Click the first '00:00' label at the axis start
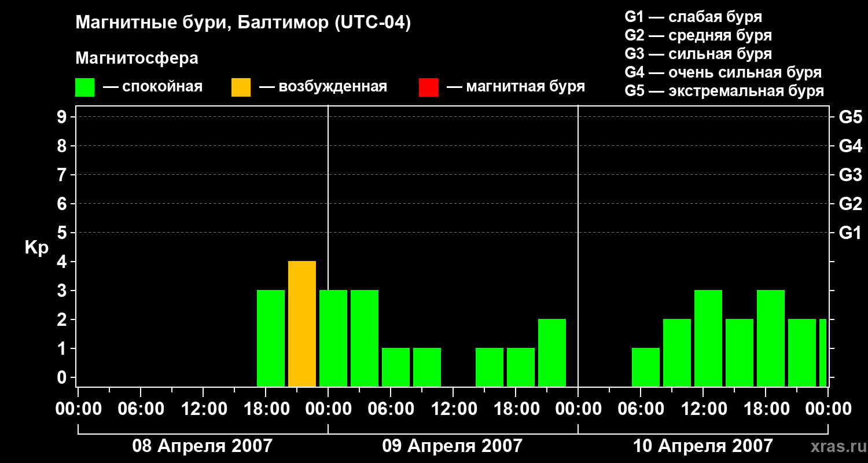The width and height of the screenshot is (868, 463). click(x=79, y=409)
